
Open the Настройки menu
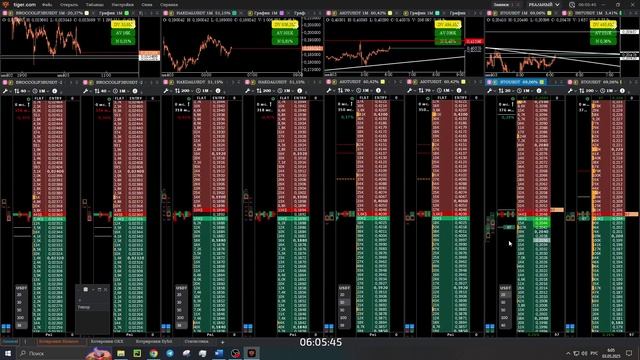tap(122, 4)
